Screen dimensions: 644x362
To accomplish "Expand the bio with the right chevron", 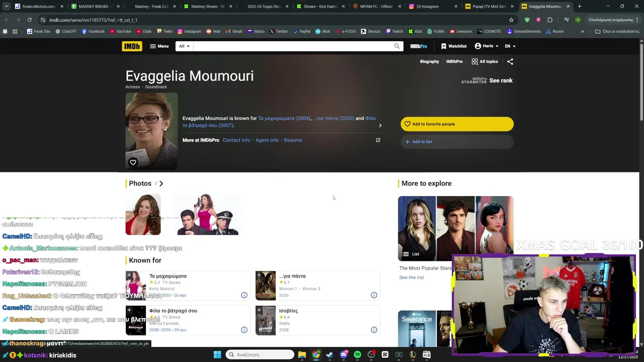I will (x=380, y=125).
